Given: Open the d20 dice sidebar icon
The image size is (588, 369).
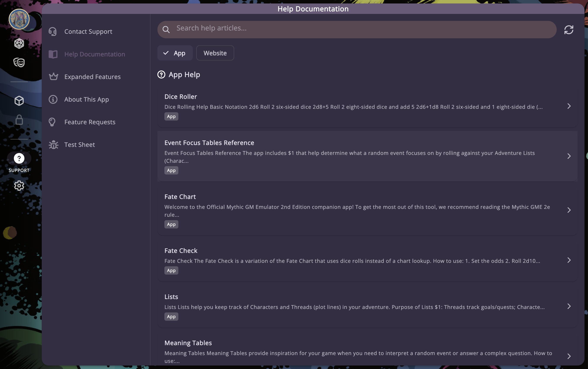Looking at the screenshot, I should tap(19, 44).
